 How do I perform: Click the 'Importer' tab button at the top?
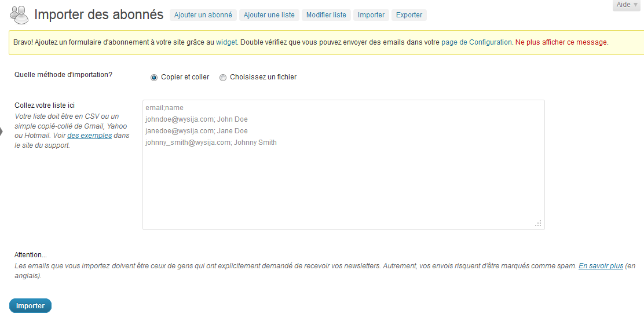click(x=371, y=15)
